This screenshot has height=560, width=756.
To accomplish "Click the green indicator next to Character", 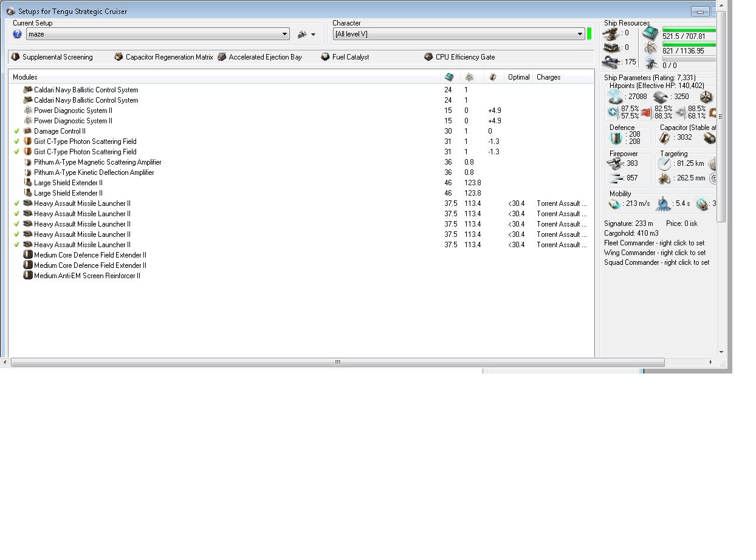I will pyautogui.click(x=589, y=34).
